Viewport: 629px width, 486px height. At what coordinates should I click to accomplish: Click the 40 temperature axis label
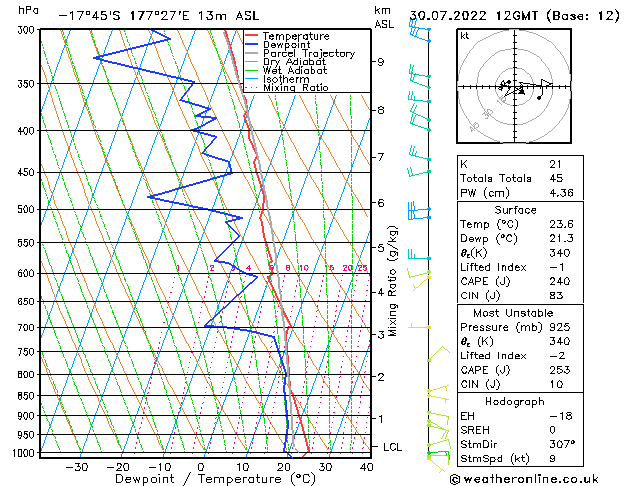point(366,467)
